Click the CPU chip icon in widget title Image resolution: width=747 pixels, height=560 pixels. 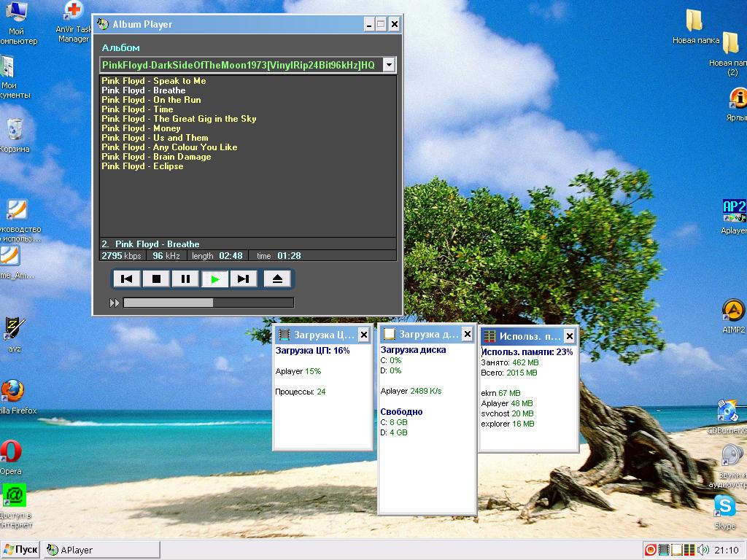coord(285,335)
